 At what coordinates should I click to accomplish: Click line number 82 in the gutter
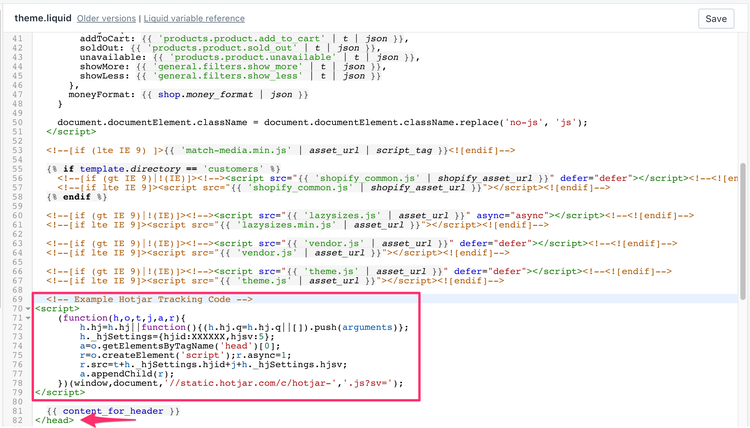click(x=17, y=420)
